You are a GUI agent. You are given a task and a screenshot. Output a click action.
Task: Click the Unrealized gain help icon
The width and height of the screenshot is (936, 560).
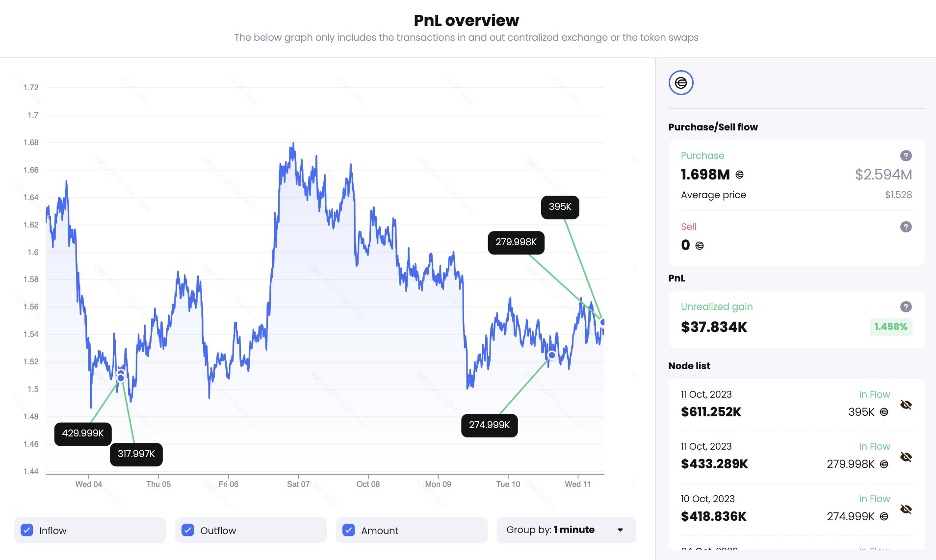pos(906,306)
